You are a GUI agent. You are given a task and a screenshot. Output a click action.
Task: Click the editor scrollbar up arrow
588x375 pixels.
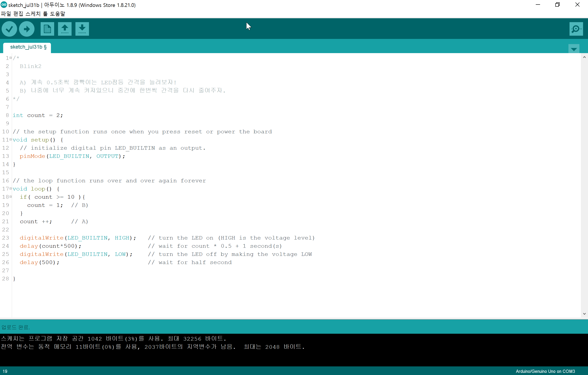click(584, 57)
